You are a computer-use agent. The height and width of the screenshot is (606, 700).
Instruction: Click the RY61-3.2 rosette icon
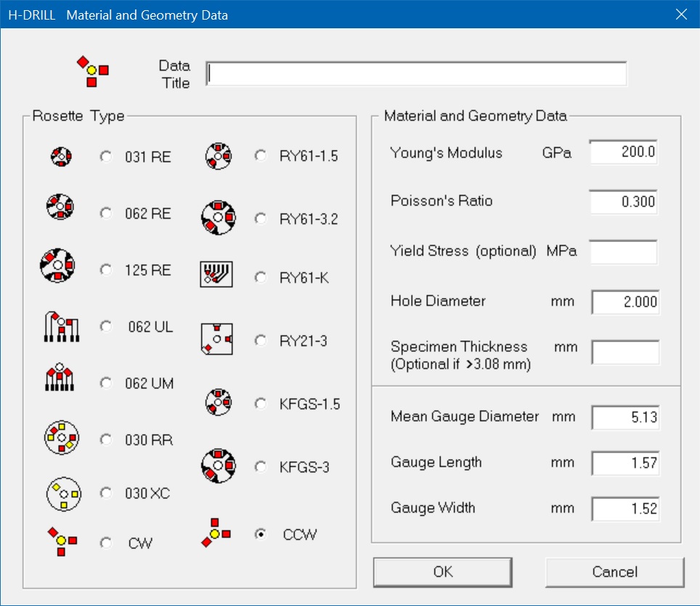pos(219,217)
